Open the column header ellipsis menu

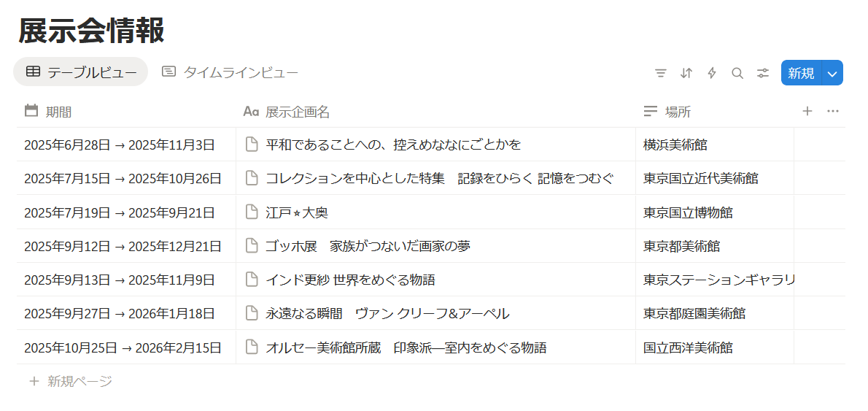tap(832, 112)
